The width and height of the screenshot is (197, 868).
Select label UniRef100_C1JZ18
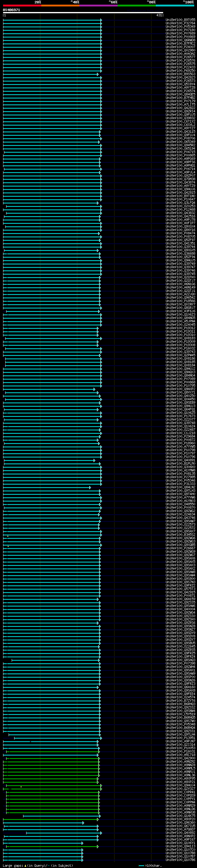[x=180, y=433]
